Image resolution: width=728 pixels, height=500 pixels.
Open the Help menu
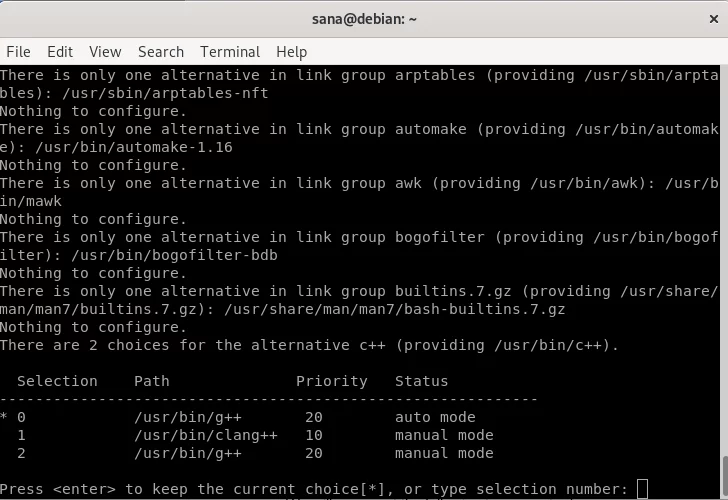(x=291, y=52)
